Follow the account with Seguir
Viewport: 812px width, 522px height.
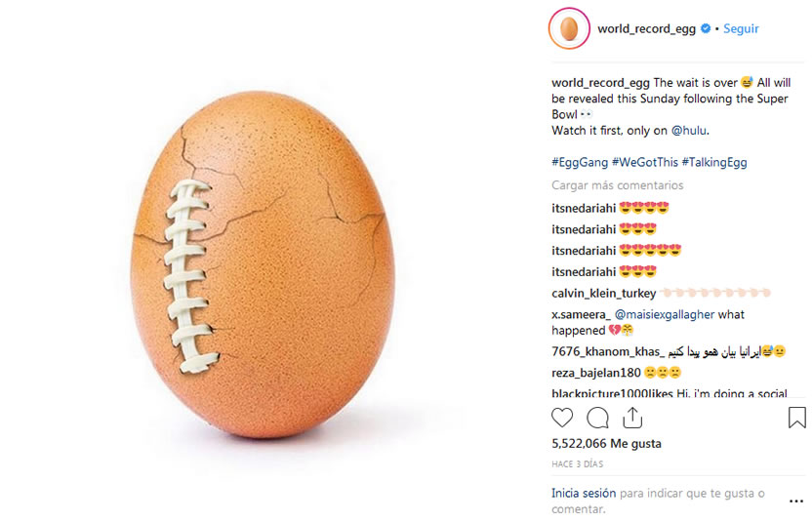(x=741, y=28)
